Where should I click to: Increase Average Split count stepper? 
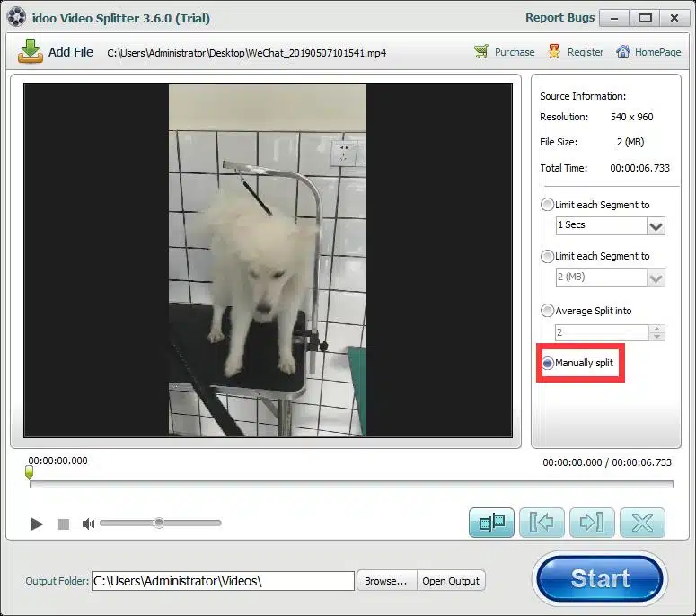(x=656, y=329)
